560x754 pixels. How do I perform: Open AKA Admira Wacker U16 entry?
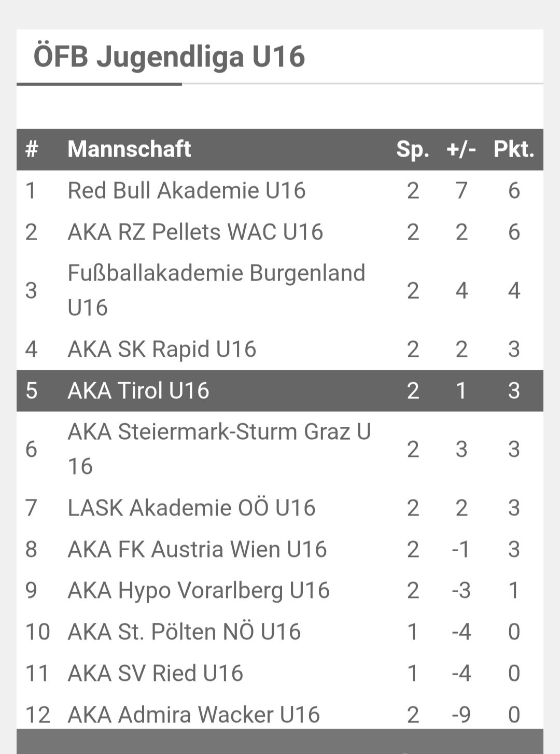tap(193, 715)
